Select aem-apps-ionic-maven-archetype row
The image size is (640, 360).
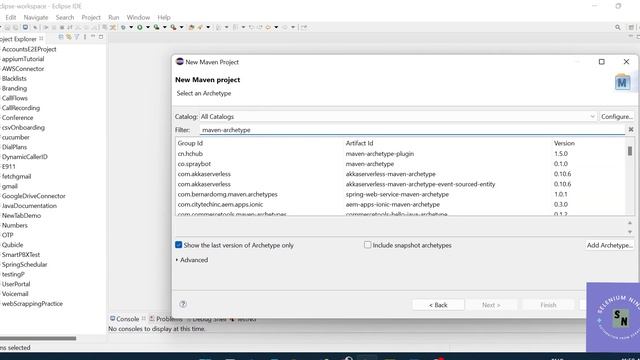point(401,204)
